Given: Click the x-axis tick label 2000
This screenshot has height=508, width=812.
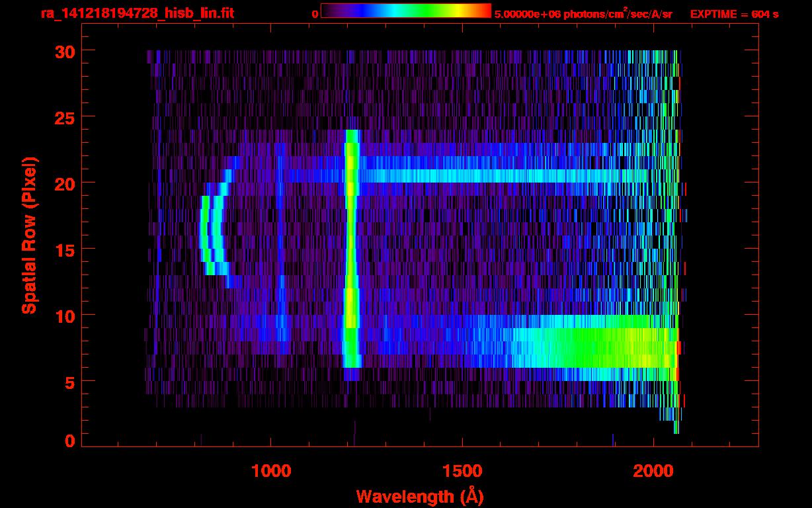Looking at the screenshot, I should coord(654,471).
